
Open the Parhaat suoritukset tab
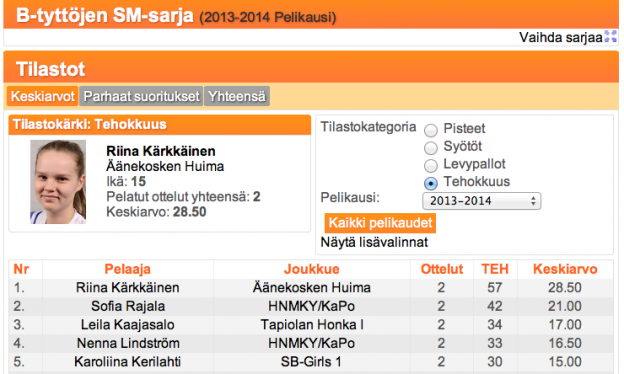[141, 96]
